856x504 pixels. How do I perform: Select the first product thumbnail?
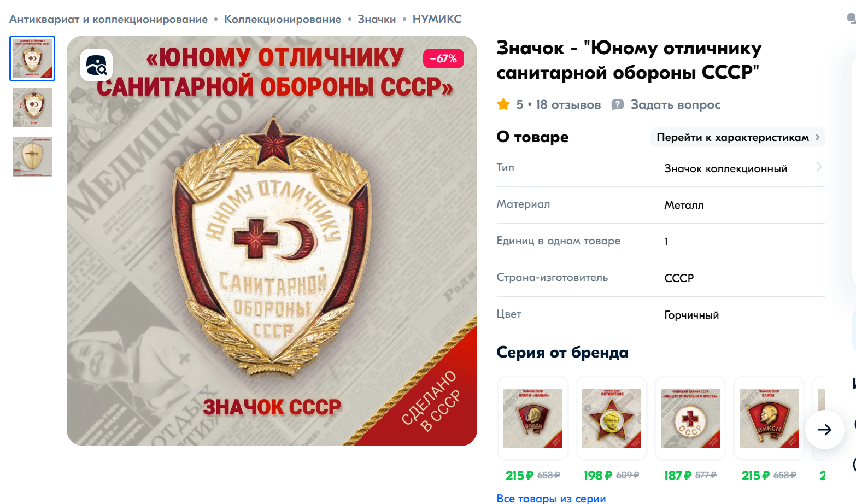pyautogui.click(x=32, y=58)
